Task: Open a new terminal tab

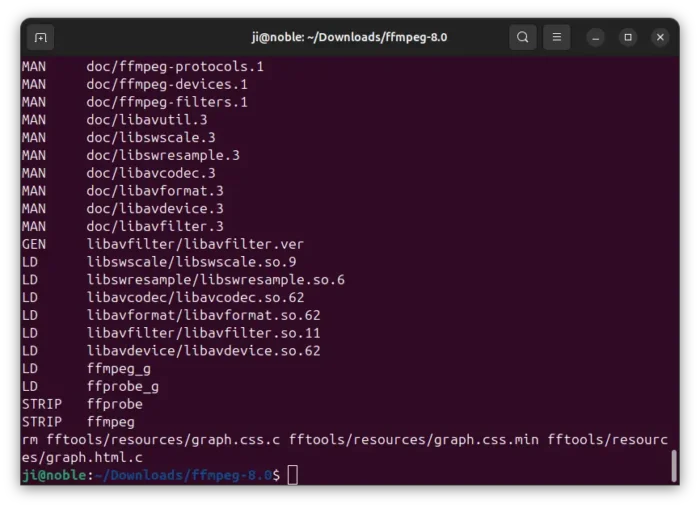Action: point(41,37)
